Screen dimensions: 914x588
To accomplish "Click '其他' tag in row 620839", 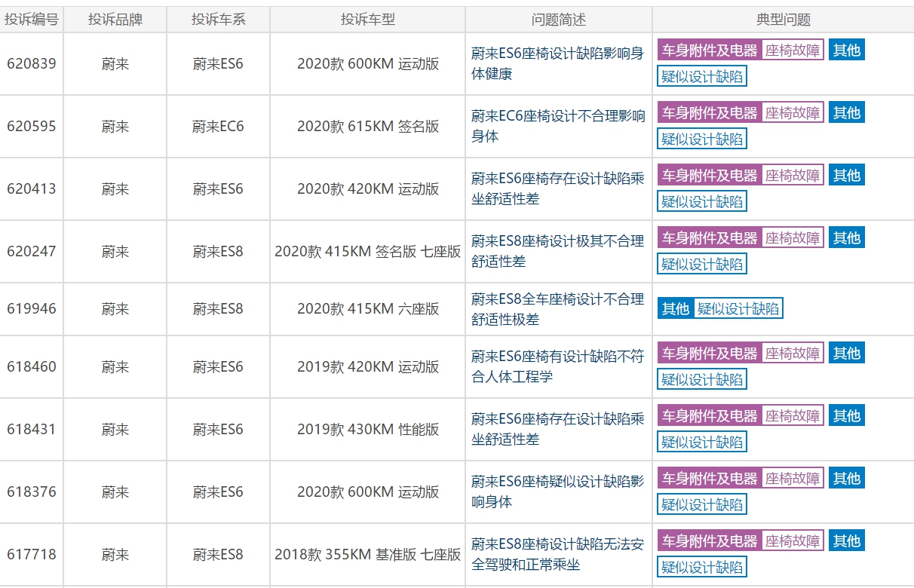I will (846, 51).
